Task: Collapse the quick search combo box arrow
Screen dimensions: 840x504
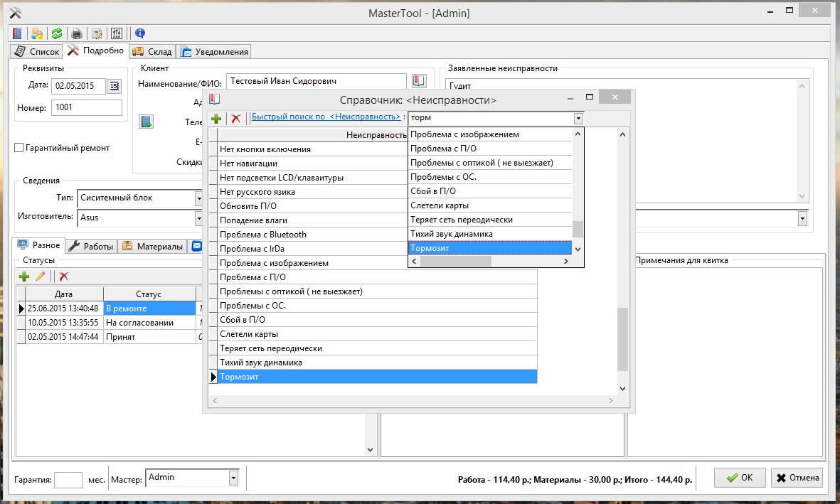Action: pyautogui.click(x=578, y=119)
